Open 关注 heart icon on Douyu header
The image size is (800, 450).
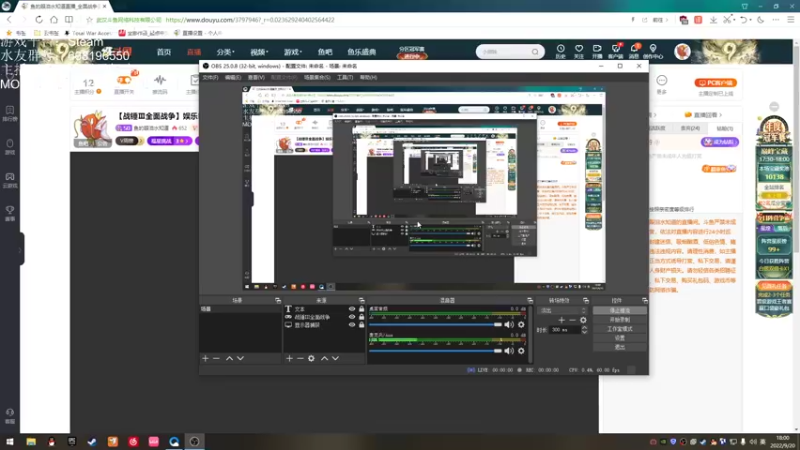tap(579, 51)
